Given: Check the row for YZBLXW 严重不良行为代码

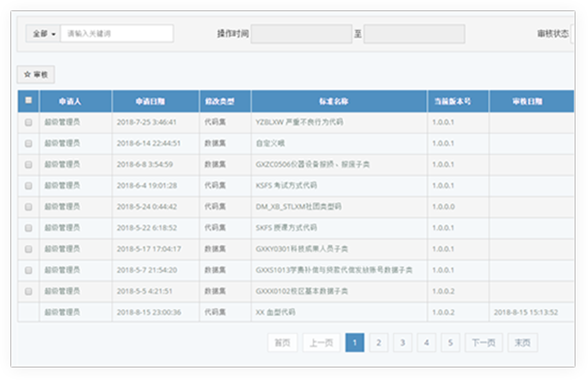Looking at the screenshot, I should 28,123.
